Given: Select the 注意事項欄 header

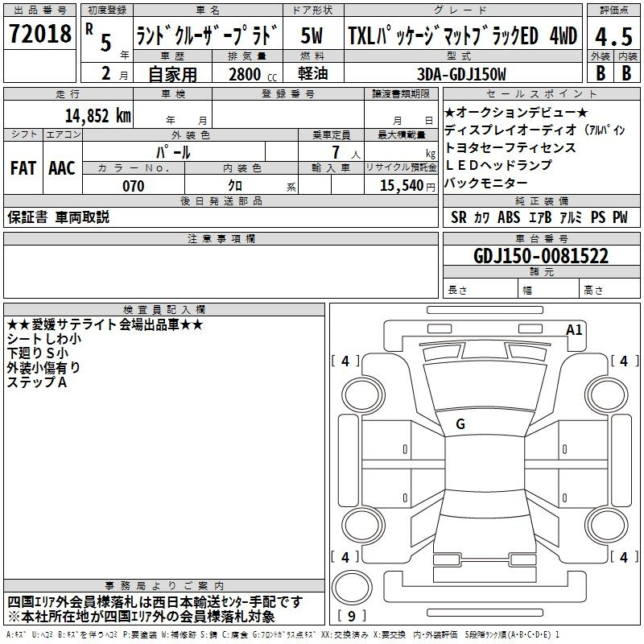Looking at the screenshot, I should point(221,239).
